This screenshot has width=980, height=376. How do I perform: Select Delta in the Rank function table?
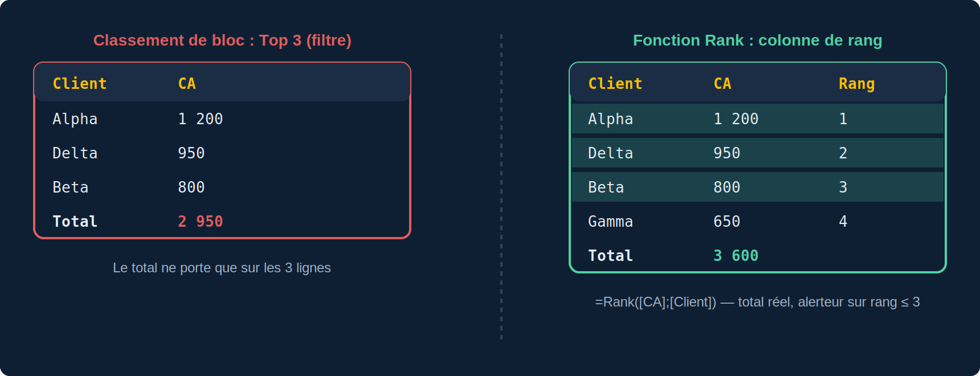click(611, 153)
